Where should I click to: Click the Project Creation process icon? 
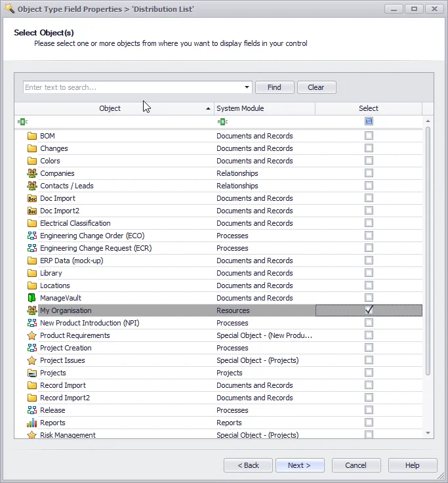point(31,348)
